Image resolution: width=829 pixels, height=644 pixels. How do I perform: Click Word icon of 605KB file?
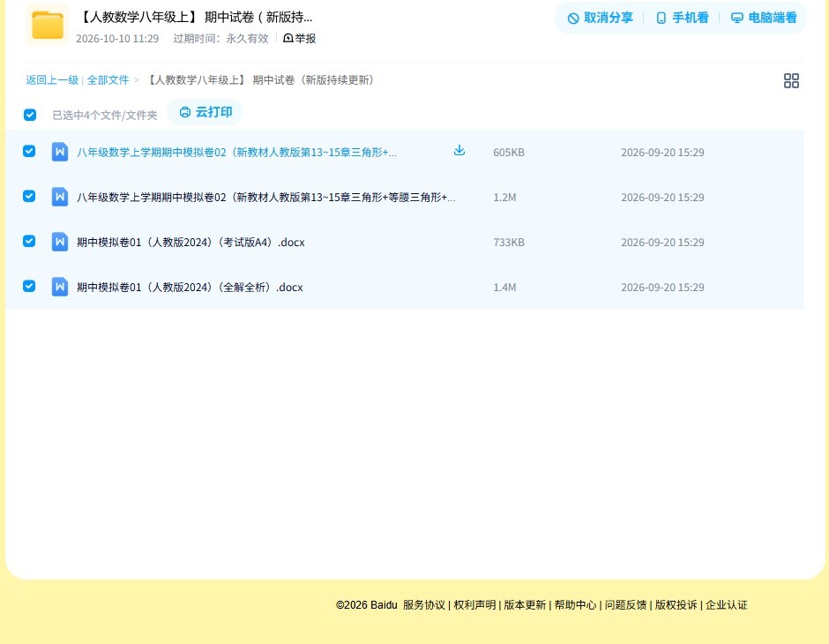60,152
